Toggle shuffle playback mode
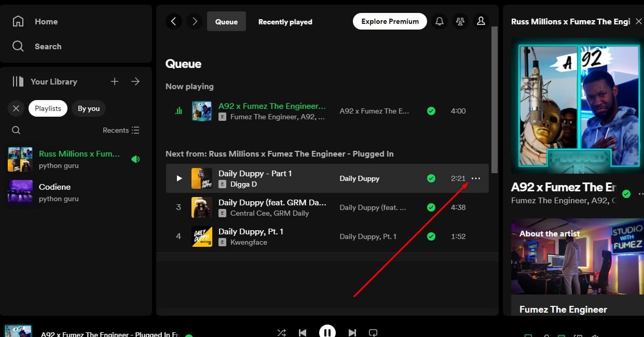The image size is (644, 337). click(x=281, y=332)
